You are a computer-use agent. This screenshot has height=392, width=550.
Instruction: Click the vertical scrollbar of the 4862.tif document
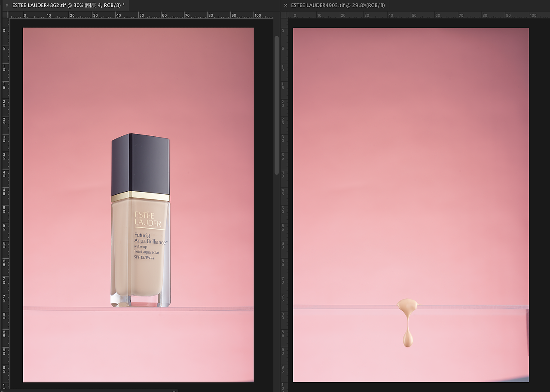pos(277,105)
